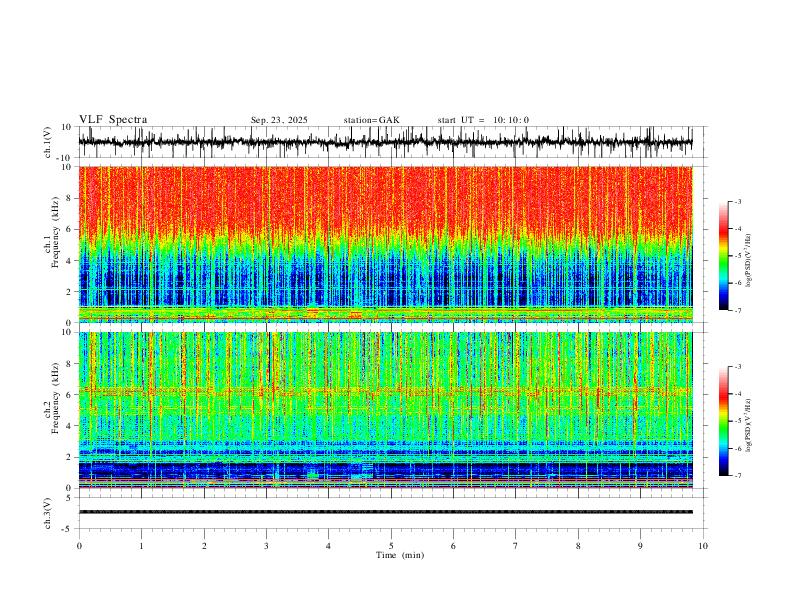Click the time axis end tick "10"
This screenshot has height=612, width=792.
[703, 546]
